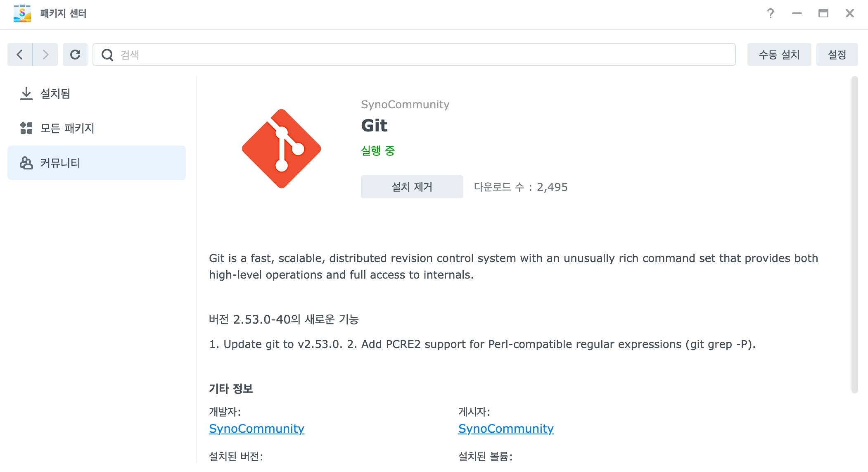Click the 설치 제거 uninstall button
Screen dimensions: 868x472
click(412, 187)
